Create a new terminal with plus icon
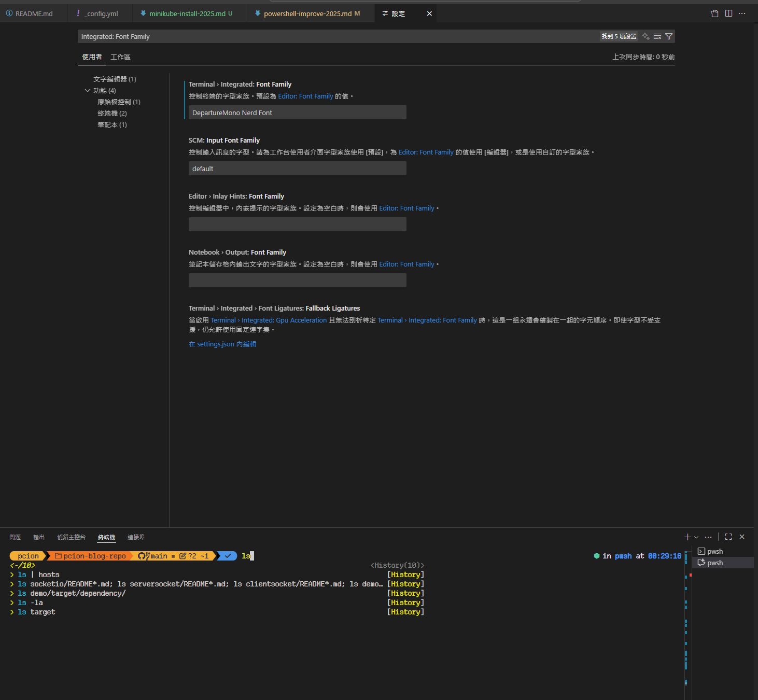 click(x=687, y=537)
